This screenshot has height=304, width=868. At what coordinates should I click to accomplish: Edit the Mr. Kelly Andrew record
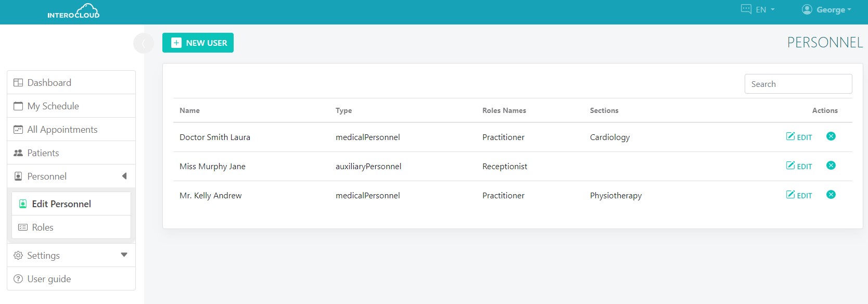pos(799,195)
